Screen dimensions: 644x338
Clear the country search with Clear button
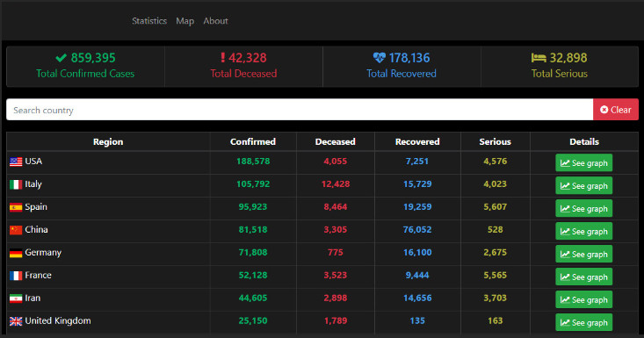[x=616, y=110]
